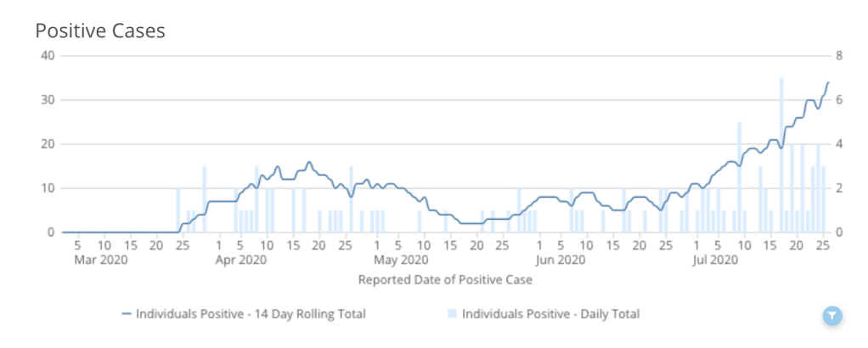Click the Mar 2020 axis label
The height and width of the screenshot is (348, 868).
click(x=101, y=260)
